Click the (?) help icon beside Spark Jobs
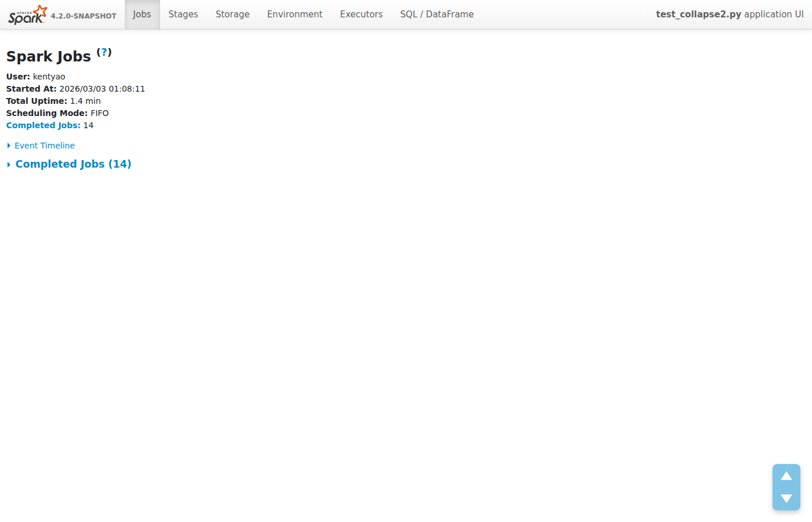The image size is (812, 522). (104, 52)
